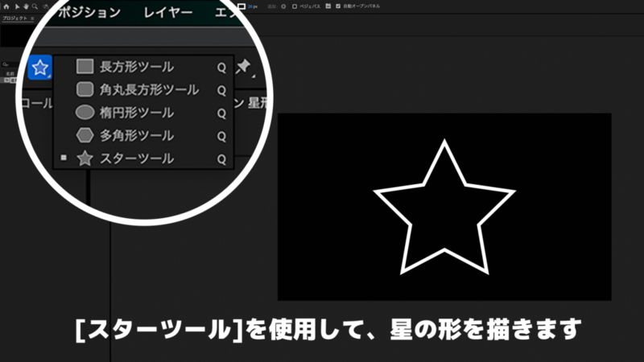The width and height of the screenshot is (644, 362).
Task: Choose 角丸長方形ツール from the shape menu
Action: [x=144, y=90]
